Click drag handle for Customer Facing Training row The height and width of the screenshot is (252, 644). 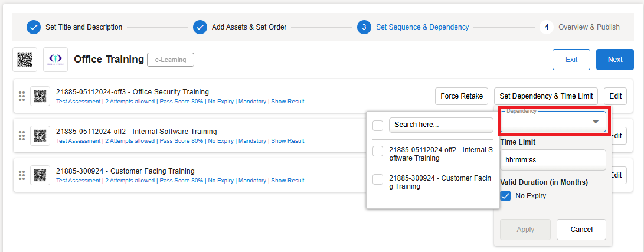[x=22, y=175]
